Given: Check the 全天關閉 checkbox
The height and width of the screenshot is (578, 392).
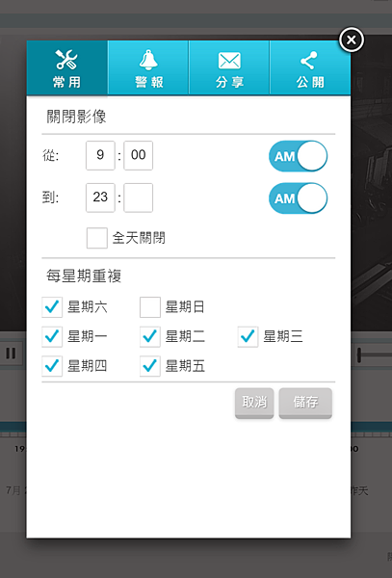Looking at the screenshot, I should pos(97,238).
